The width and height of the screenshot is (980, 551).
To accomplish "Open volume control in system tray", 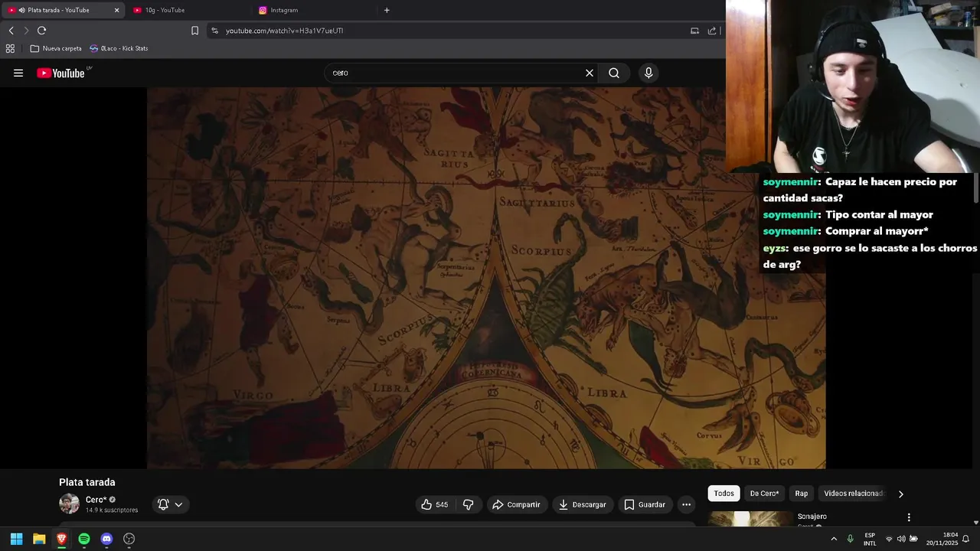I will 901,539.
